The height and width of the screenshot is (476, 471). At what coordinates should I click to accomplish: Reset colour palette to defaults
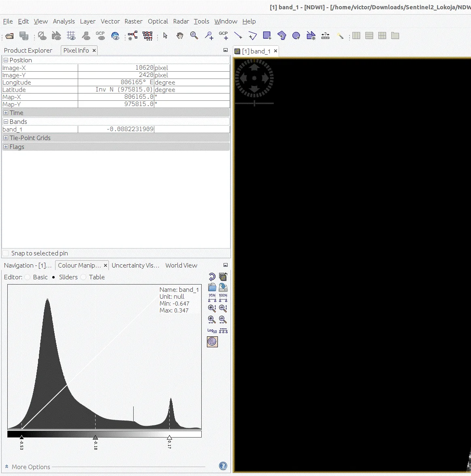212,277
